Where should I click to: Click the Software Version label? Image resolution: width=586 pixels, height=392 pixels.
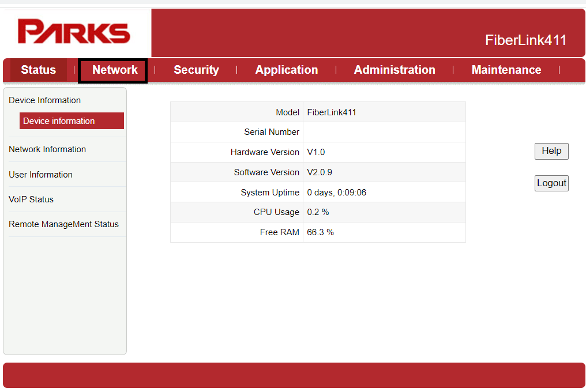point(266,172)
